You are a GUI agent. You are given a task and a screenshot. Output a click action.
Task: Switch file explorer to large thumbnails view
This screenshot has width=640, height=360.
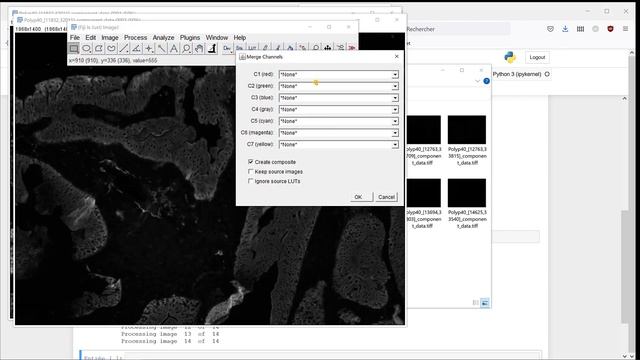point(485,302)
